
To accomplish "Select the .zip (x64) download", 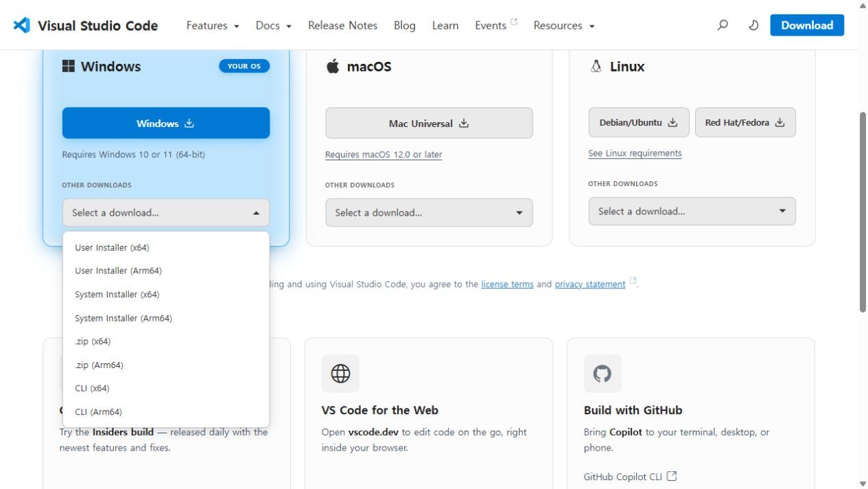I will pyautogui.click(x=166, y=341).
